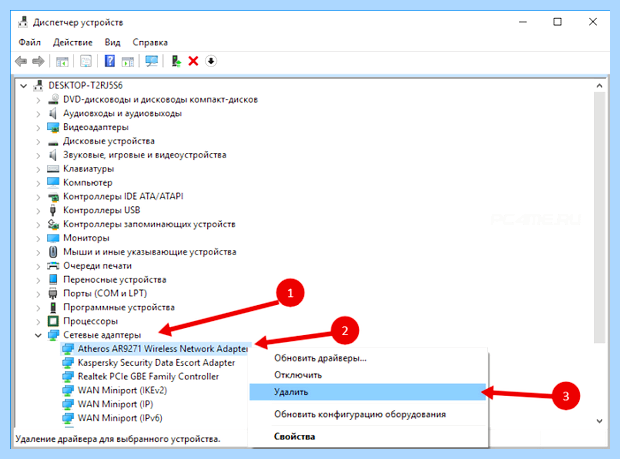Select Kaspersky Security Data Escort Adapter
The width and height of the screenshot is (620, 459).
(156, 363)
